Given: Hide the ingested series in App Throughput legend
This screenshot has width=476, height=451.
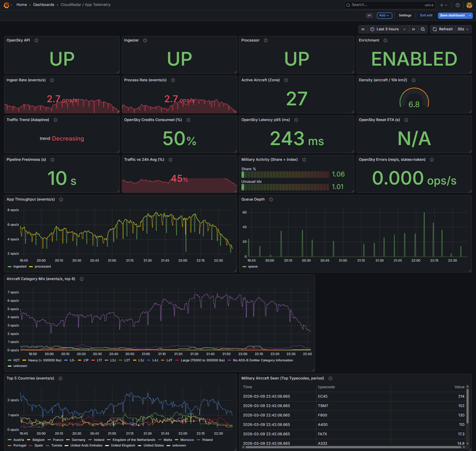Looking at the screenshot, I should 20,266.
